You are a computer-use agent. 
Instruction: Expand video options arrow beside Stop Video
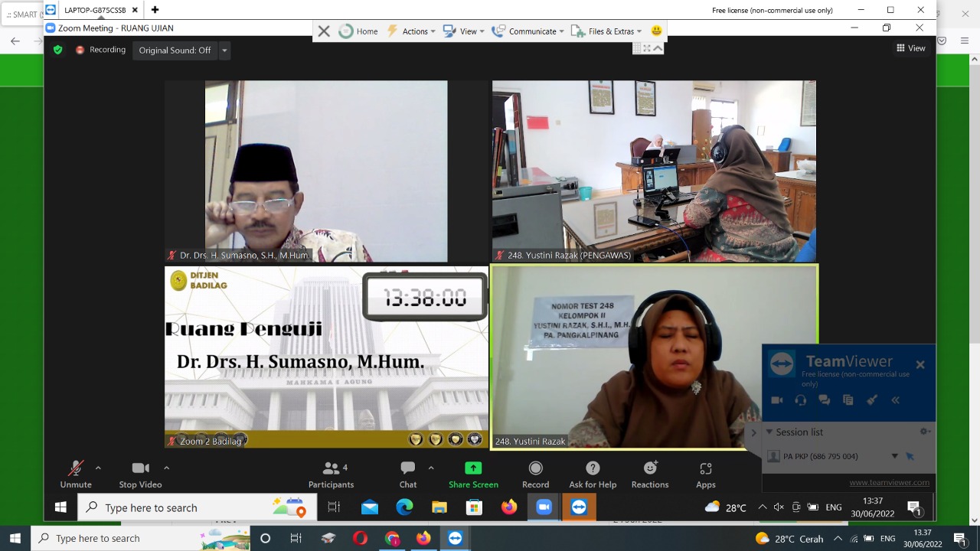(166, 468)
